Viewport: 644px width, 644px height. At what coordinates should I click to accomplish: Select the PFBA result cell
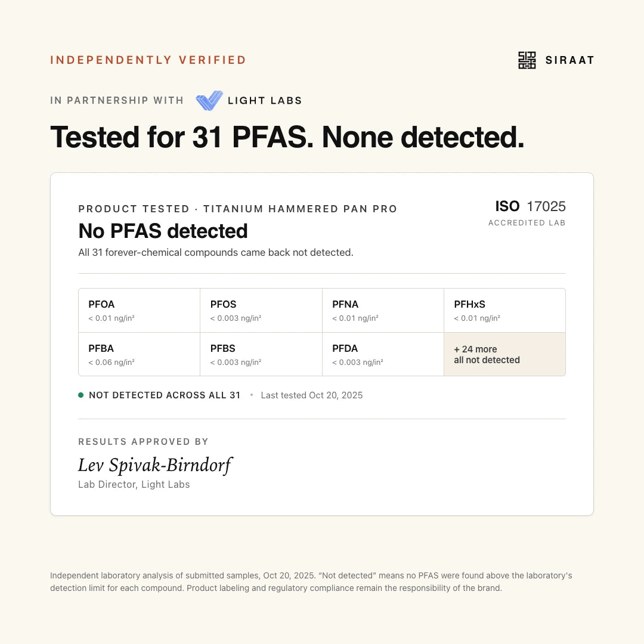coord(139,354)
